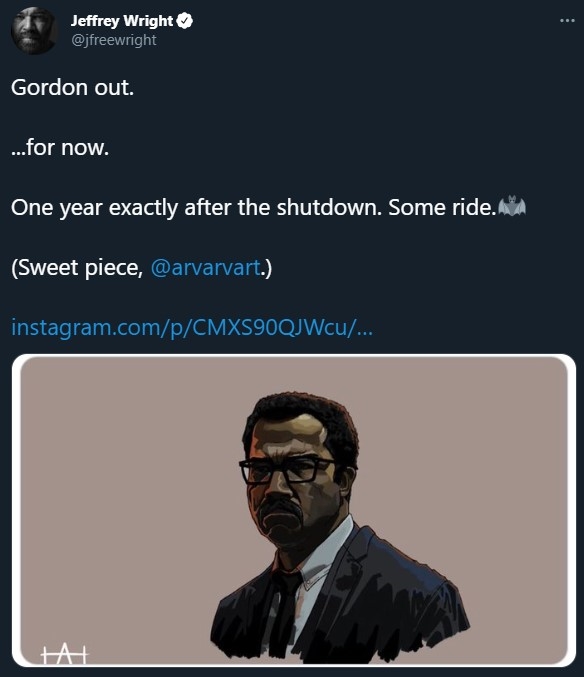Open the Jeffrey Wright display name link

tap(122, 21)
